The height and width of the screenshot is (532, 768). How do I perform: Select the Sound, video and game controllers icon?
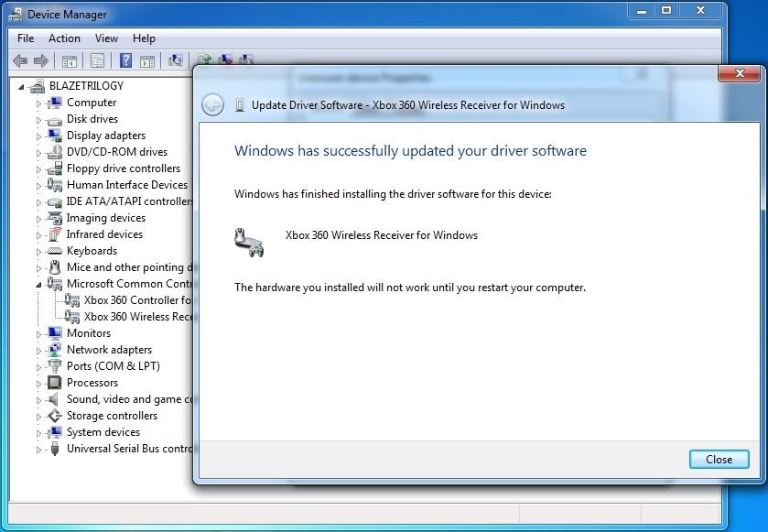pos(54,399)
